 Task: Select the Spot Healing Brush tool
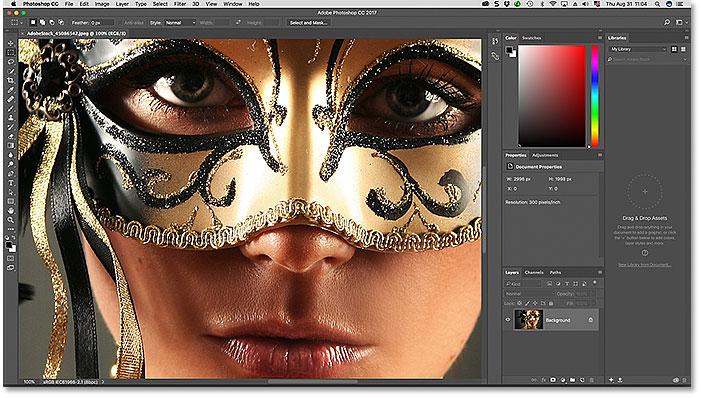(11, 99)
